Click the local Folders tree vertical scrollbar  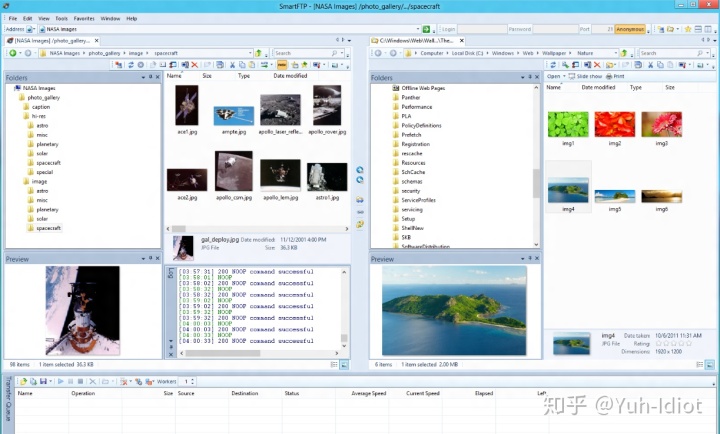pyautogui.click(x=536, y=166)
